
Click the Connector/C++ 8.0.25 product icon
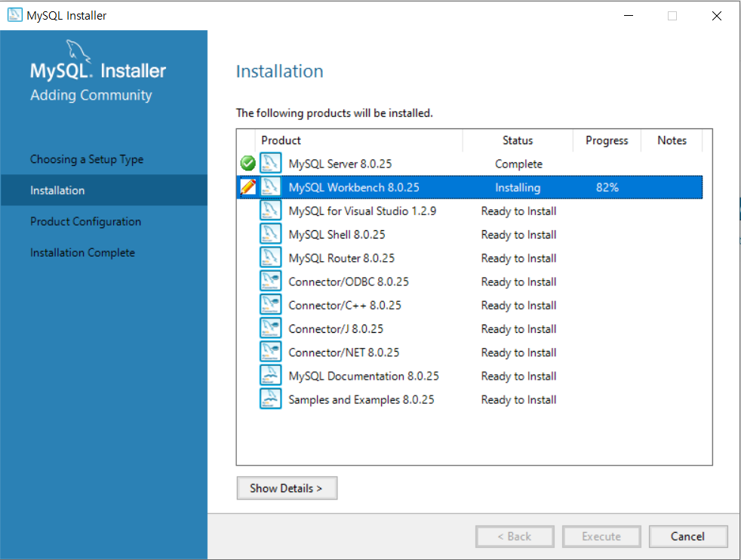(x=270, y=305)
